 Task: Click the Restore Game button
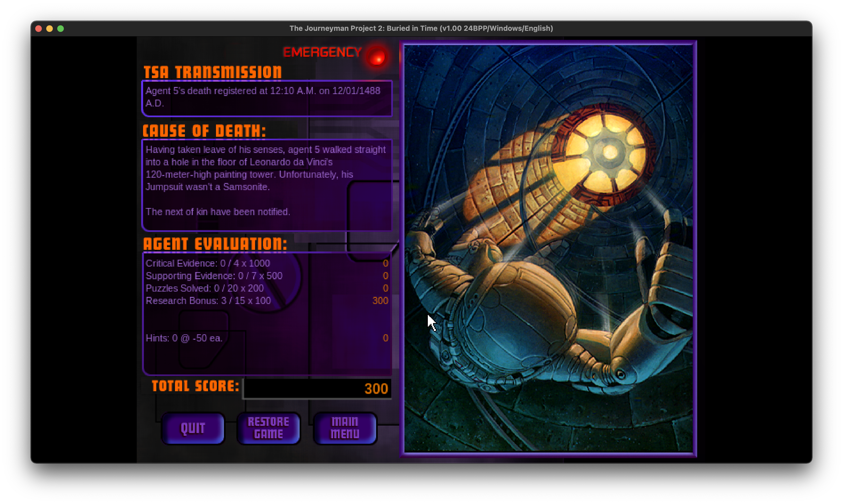click(x=268, y=428)
